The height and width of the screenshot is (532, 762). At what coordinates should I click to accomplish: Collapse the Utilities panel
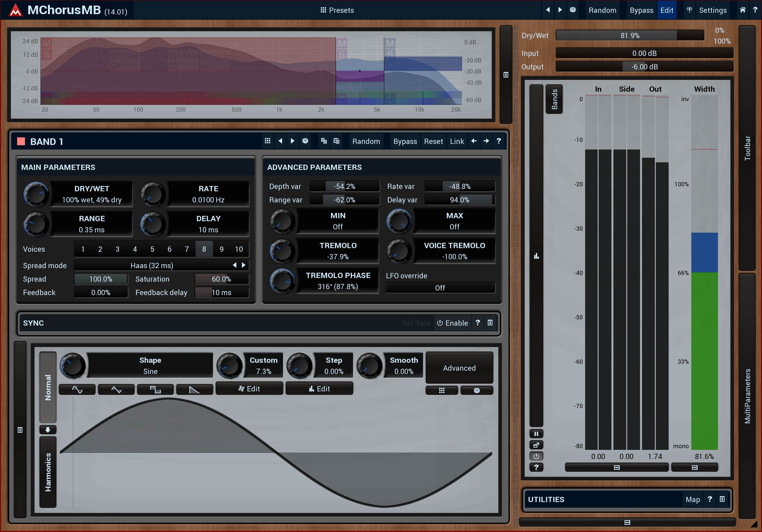tap(722, 499)
